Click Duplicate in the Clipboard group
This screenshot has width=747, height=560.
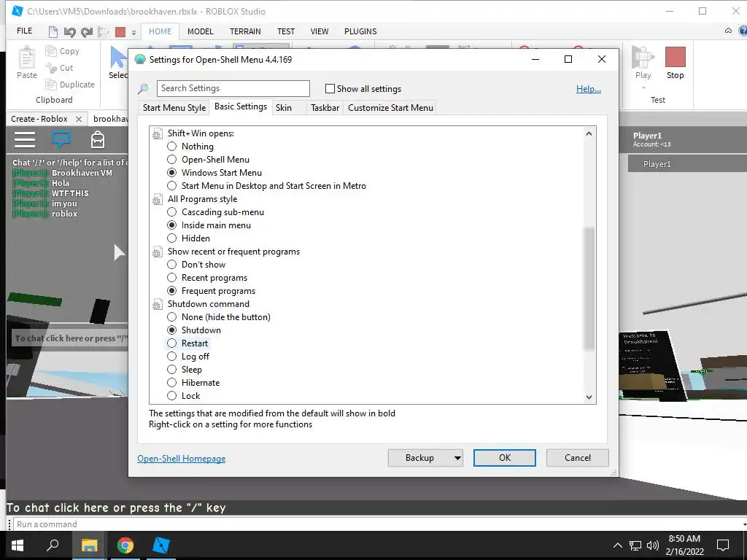tap(70, 85)
